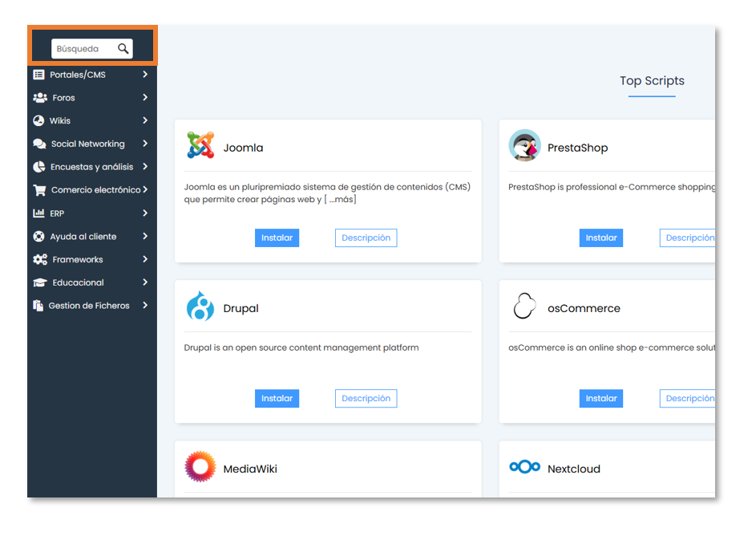Expand Wikis category chevron
Viewport: 756px width, 540px height.
[x=145, y=120]
